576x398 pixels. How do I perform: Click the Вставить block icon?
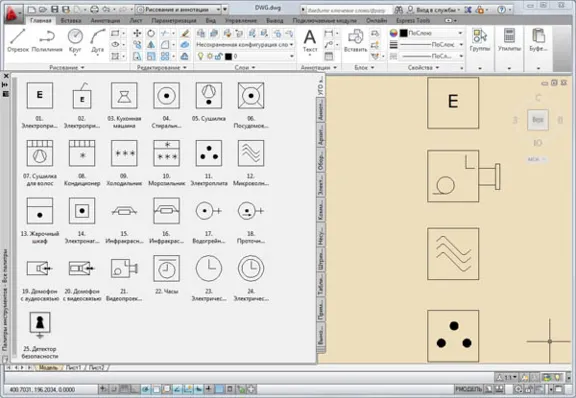tap(356, 40)
